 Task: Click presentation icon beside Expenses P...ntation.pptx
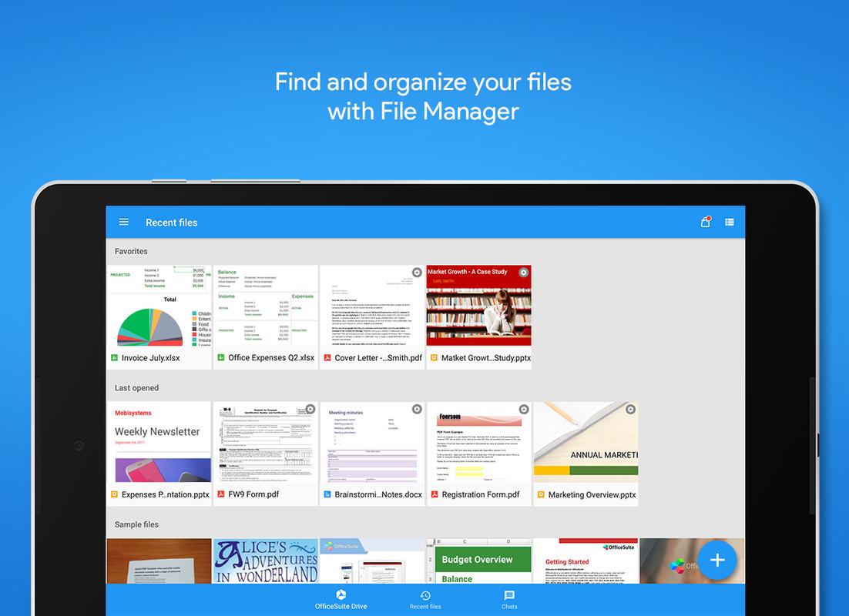tap(114, 494)
